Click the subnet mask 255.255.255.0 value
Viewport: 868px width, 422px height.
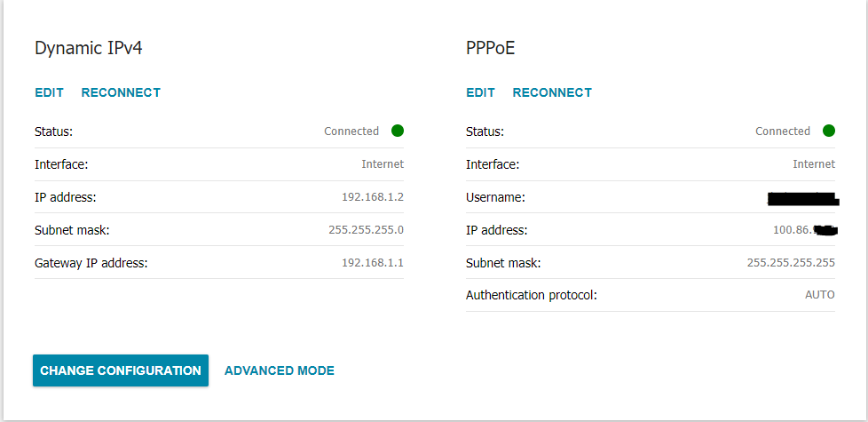coord(366,230)
